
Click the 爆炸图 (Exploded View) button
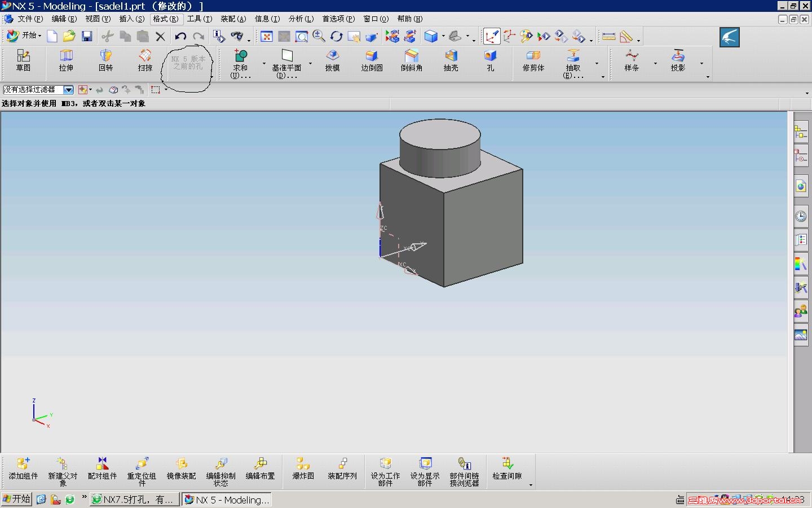pyautogui.click(x=303, y=469)
